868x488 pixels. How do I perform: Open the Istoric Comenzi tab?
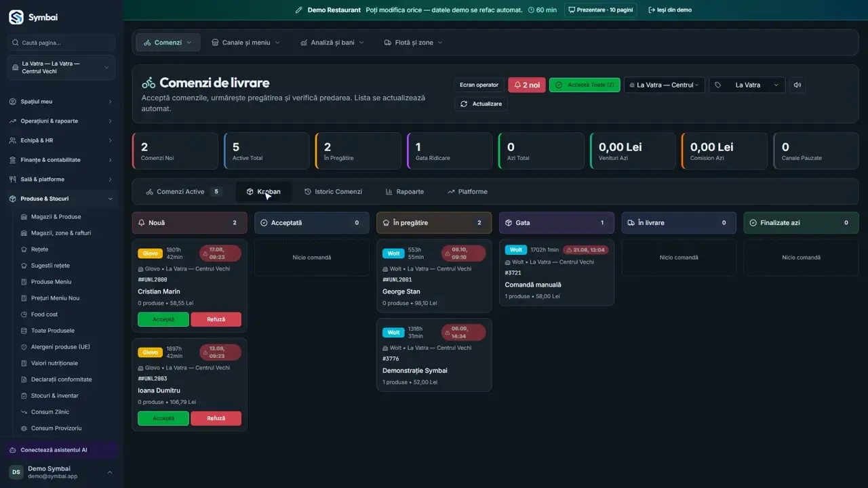pos(334,192)
